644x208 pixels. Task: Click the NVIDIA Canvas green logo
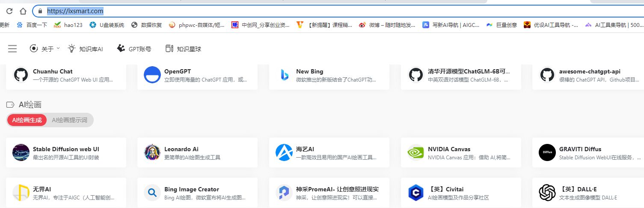(416, 152)
